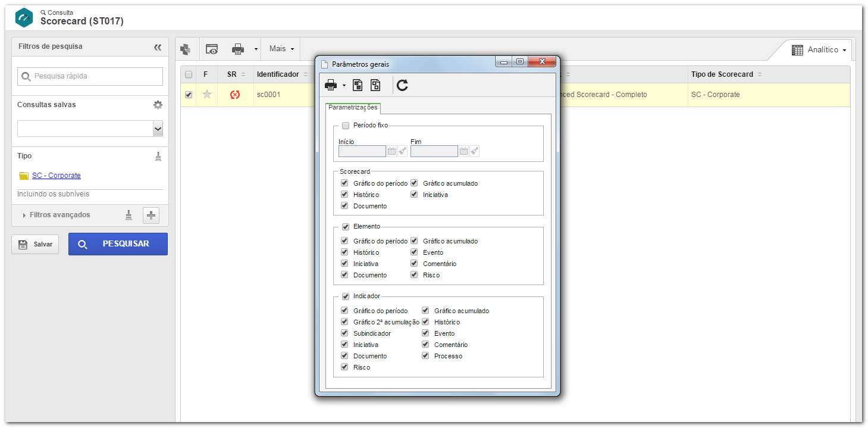
Task: Click the print icon in Parâmetros gerais dialog
Action: click(x=330, y=85)
